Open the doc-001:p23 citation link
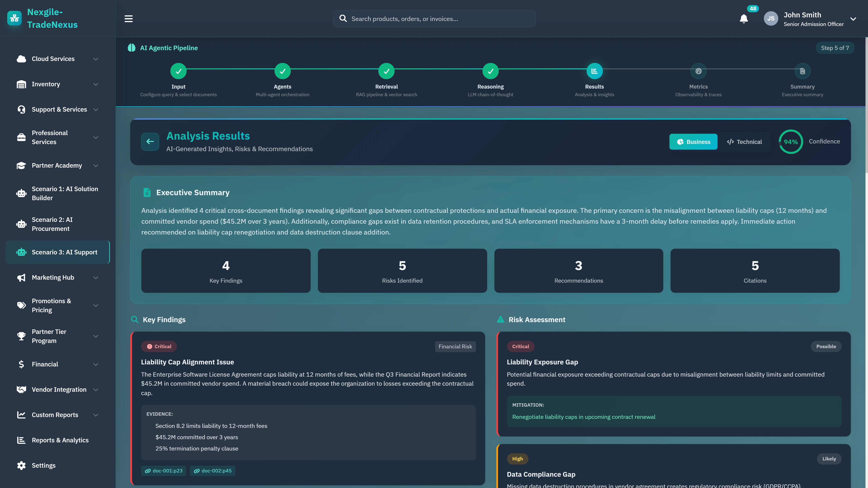The height and width of the screenshot is (488, 868). point(164,471)
